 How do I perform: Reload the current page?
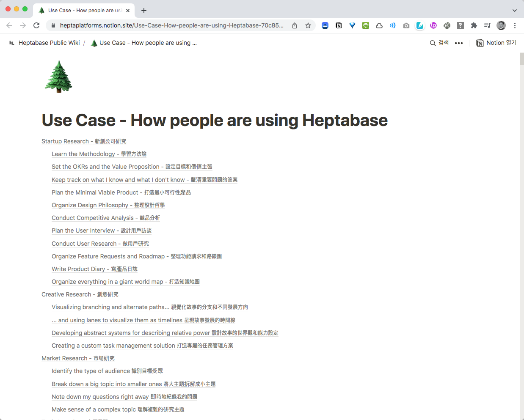[x=36, y=25]
